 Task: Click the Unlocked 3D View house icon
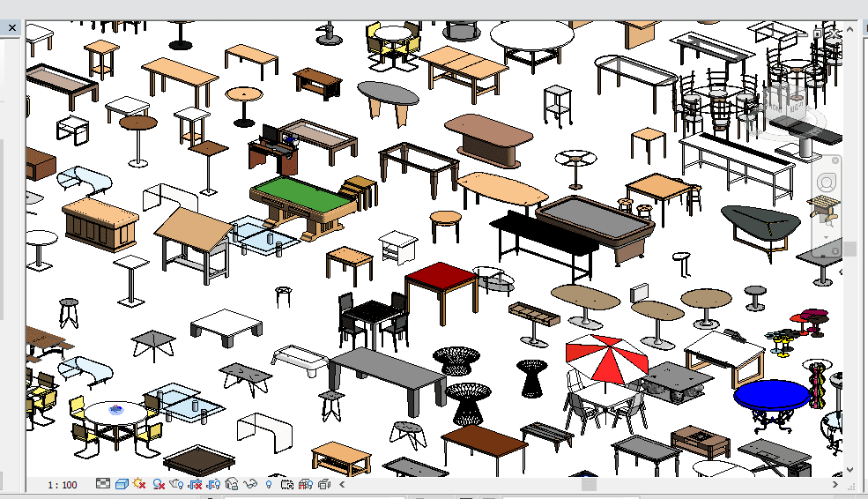[x=232, y=484]
